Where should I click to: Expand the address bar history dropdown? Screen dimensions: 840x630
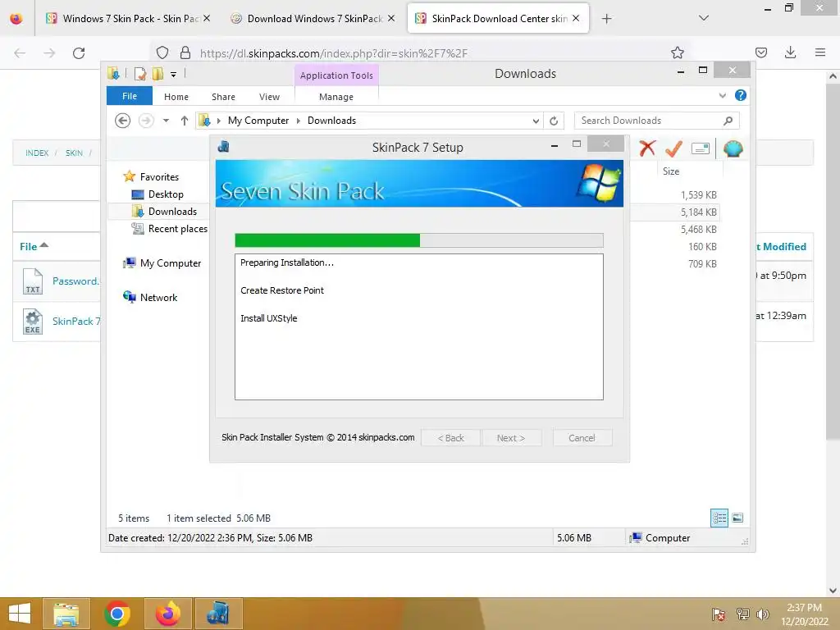[x=536, y=121]
